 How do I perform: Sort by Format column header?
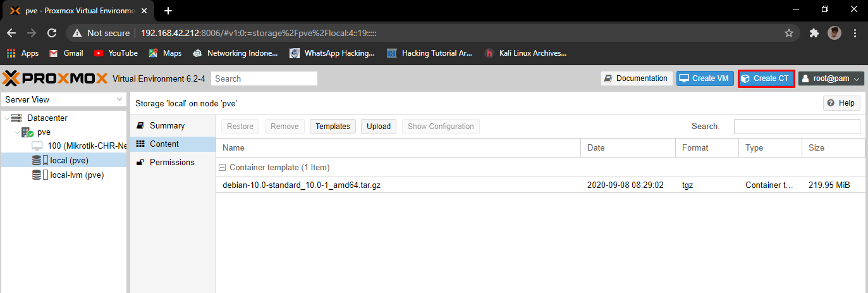coord(707,148)
